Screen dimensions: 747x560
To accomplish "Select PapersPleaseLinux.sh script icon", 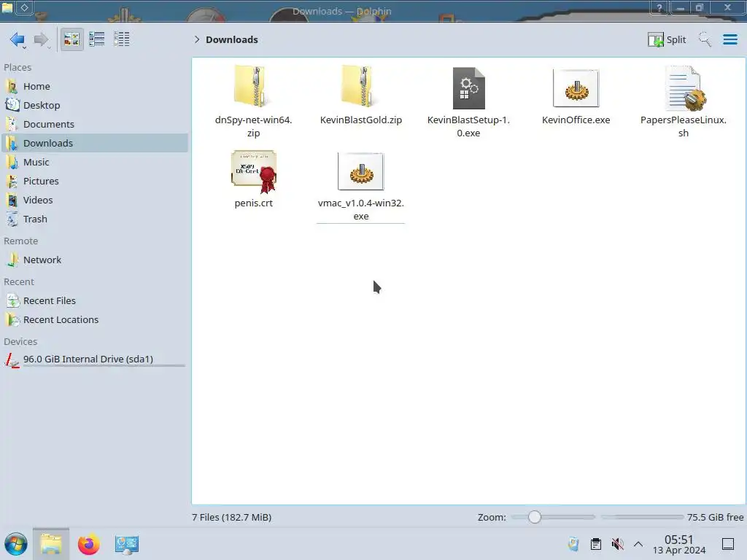I will 684,88.
